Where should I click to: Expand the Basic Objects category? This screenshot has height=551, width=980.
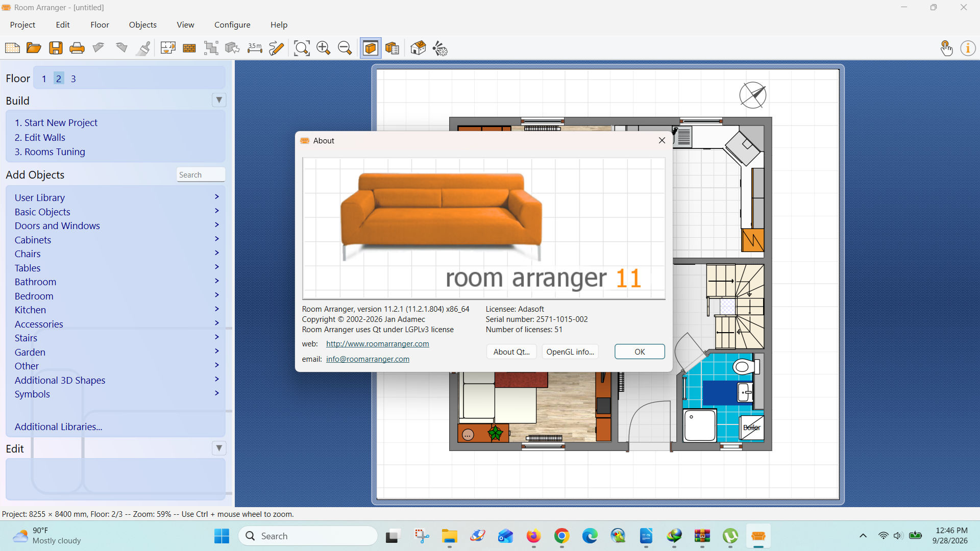(x=117, y=212)
